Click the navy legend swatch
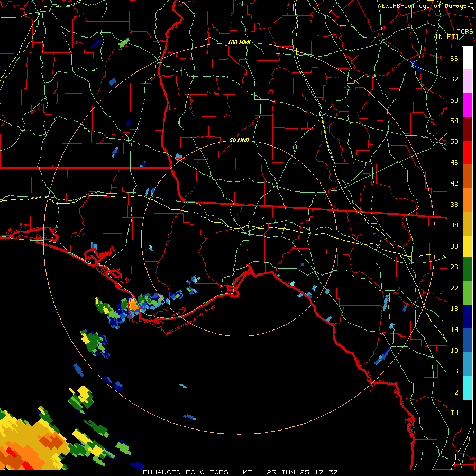476x476 pixels. (467, 317)
